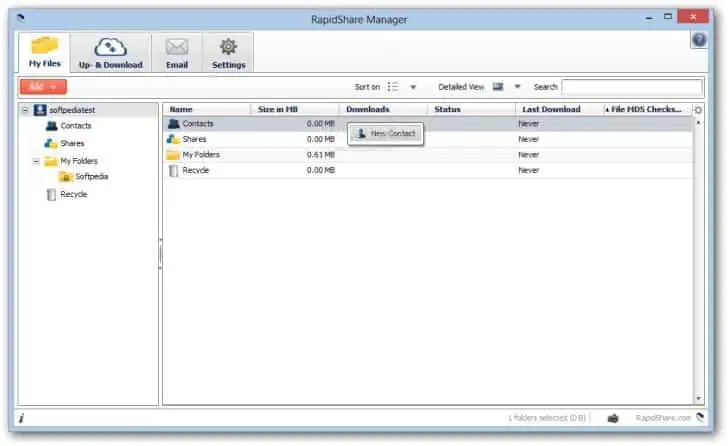Screen dimensions: 728x446
Task: Click the RapidShare title bar app icon
Action: tap(20, 18)
